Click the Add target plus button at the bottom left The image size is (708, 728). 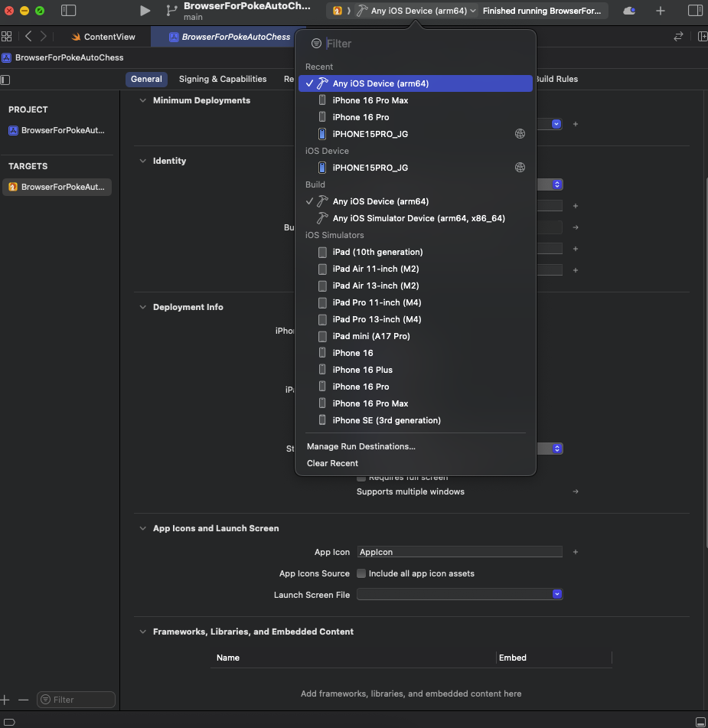5,700
